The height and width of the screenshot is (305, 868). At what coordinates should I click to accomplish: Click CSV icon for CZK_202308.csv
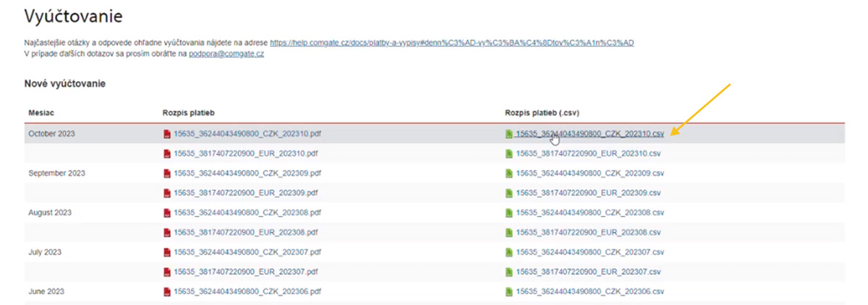click(510, 212)
